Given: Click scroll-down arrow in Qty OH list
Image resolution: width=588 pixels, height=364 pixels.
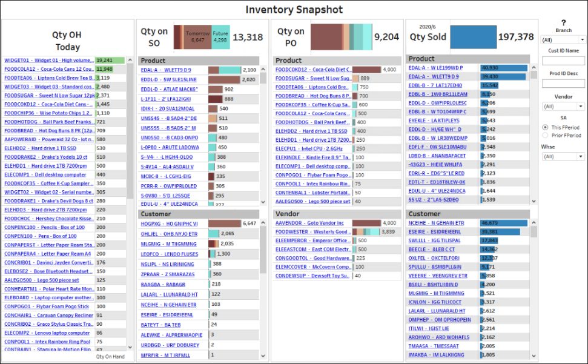Looking at the screenshot, I should click(130, 347).
